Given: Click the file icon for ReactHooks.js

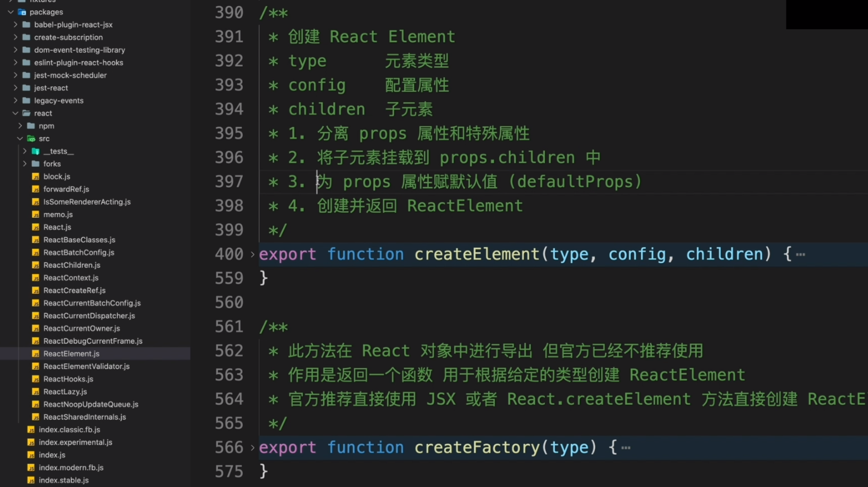Looking at the screenshot, I should coord(36,379).
